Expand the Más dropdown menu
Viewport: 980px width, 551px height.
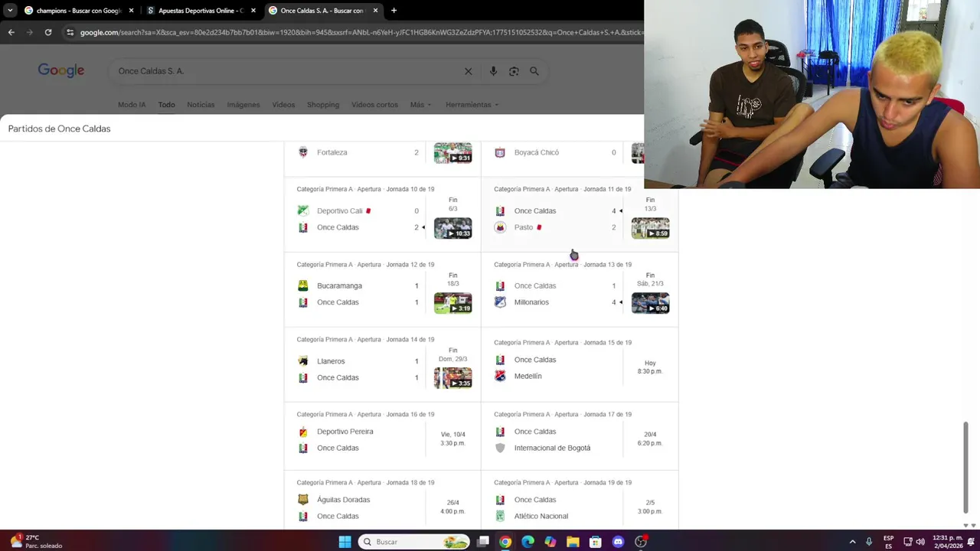click(x=420, y=105)
